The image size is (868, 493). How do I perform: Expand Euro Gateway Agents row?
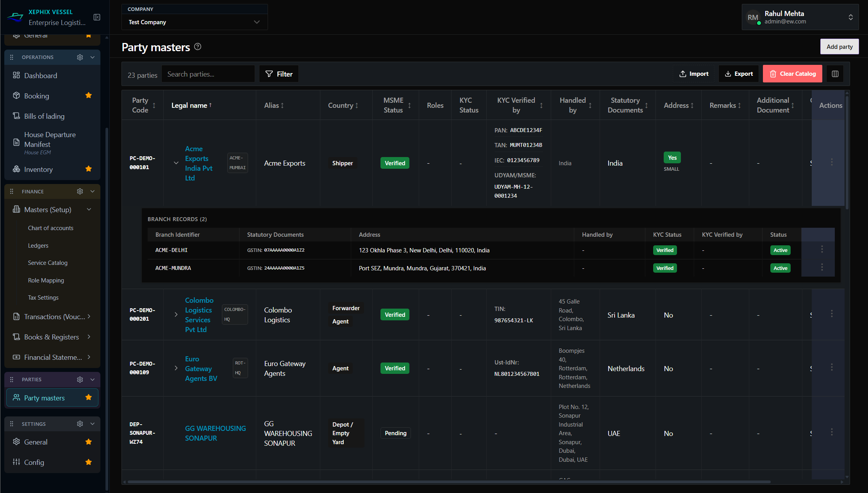click(x=176, y=368)
